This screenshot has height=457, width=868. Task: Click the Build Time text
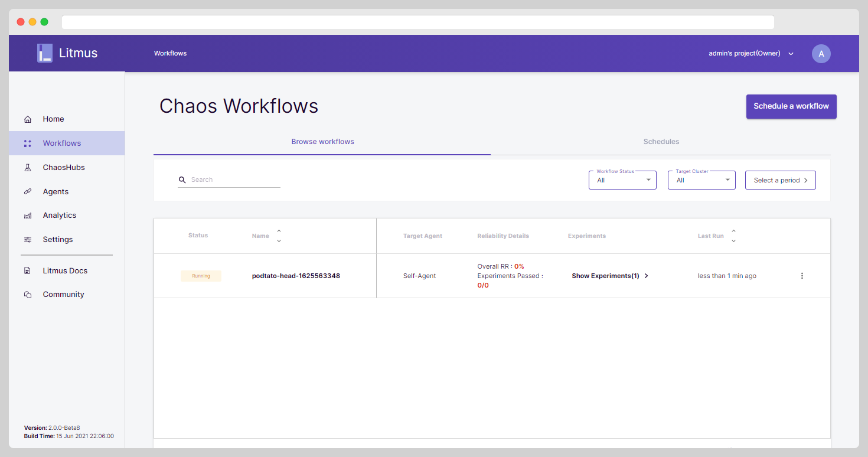click(x=69, y=436)
